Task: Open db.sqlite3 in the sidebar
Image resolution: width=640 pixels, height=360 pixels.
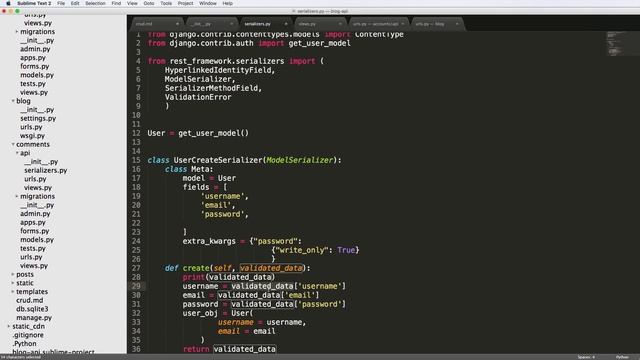Action: pos(32,309)
